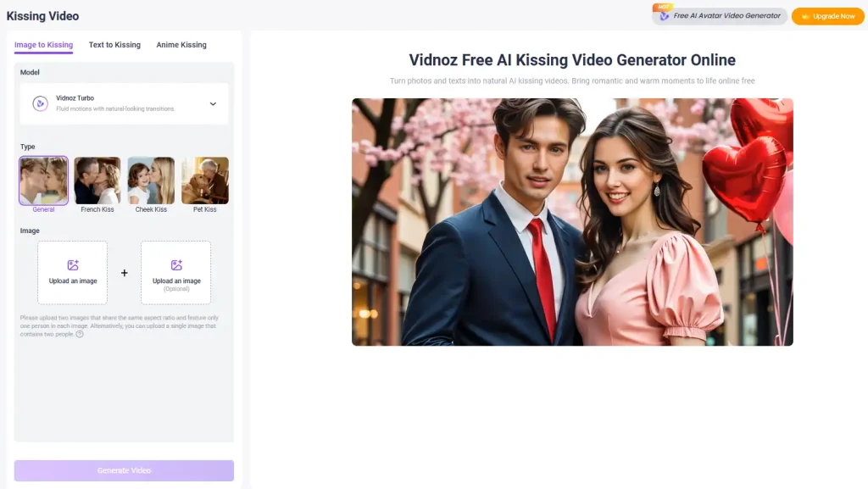Click the Vidnoz logo in the Avatar Generator pill
The height and width of the screenshot is (489, 868).
[x=664, y=15]
